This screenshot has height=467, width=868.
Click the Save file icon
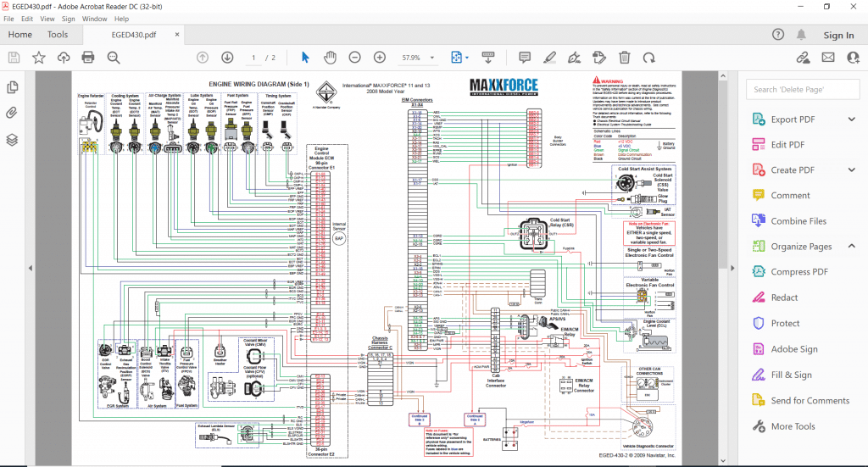point(14,58)
